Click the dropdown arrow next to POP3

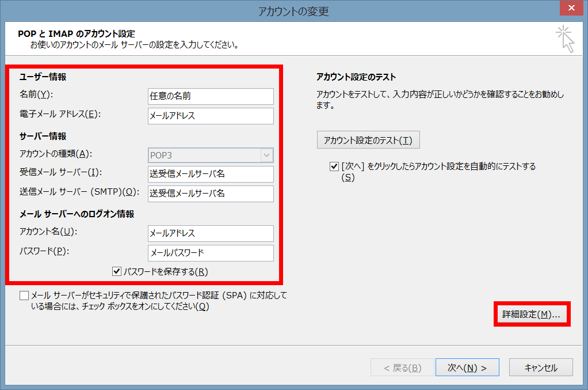(266, 154)
